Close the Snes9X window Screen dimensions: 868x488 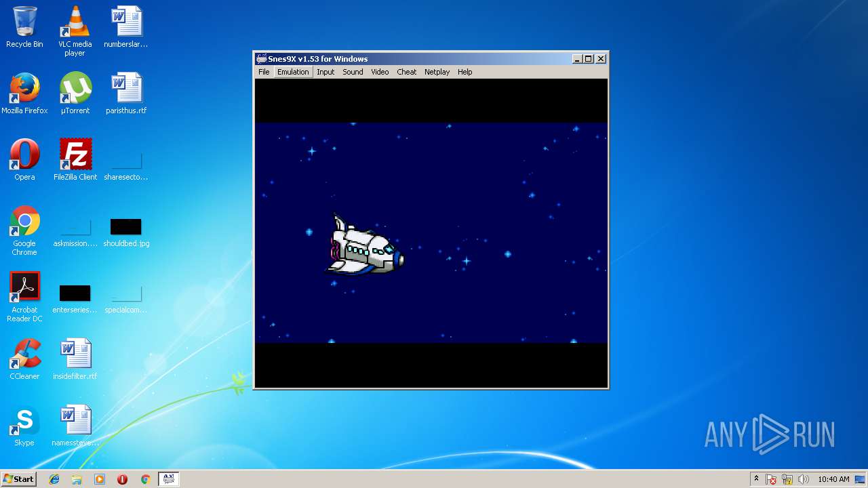pos(600,59)
